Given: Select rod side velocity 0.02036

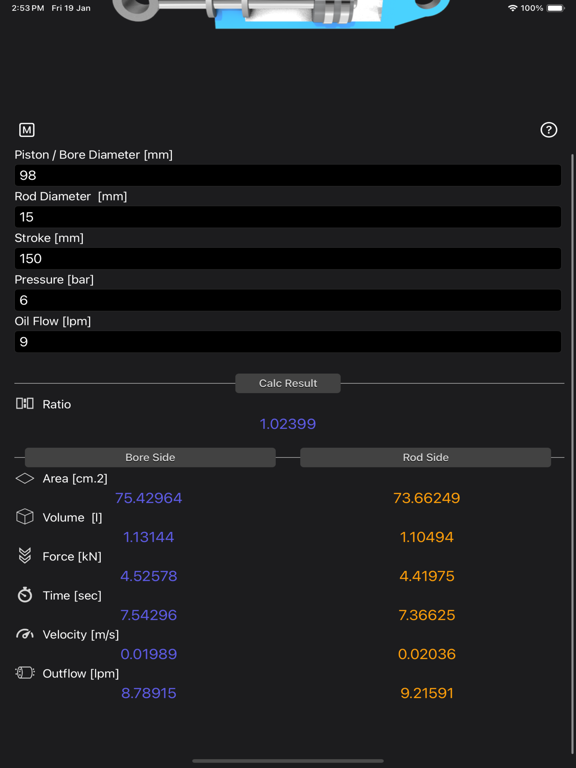Looking at the screenshot, I should 427,654.
